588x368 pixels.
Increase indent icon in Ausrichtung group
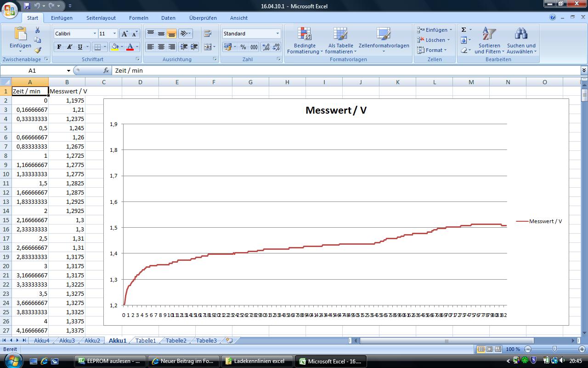[194, 47]
